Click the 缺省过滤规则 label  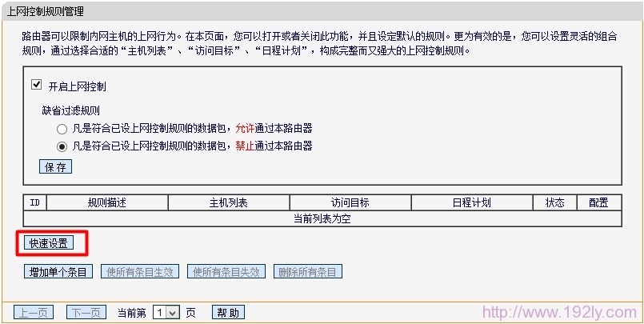pyautogui.click(x=70, y=110)
